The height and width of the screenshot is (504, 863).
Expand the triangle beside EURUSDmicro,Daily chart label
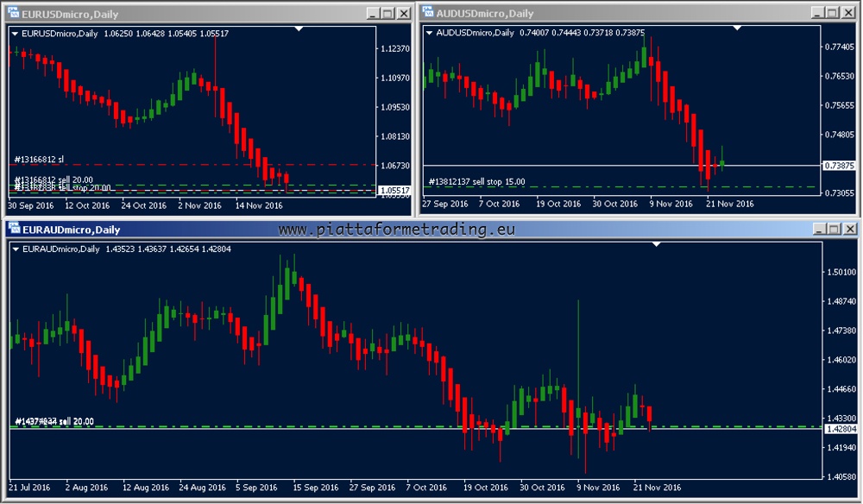(x=15, y=33)
